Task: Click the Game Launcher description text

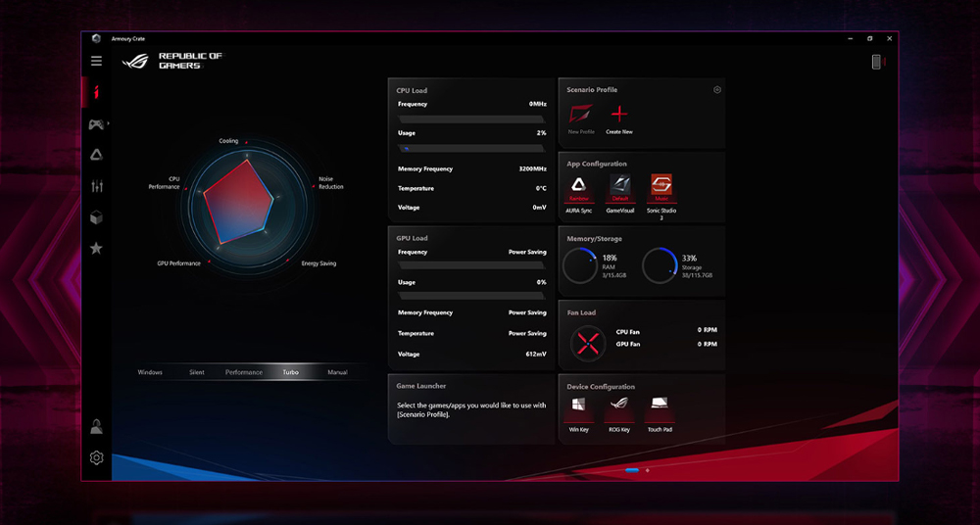Action: [x=471, y=410]
